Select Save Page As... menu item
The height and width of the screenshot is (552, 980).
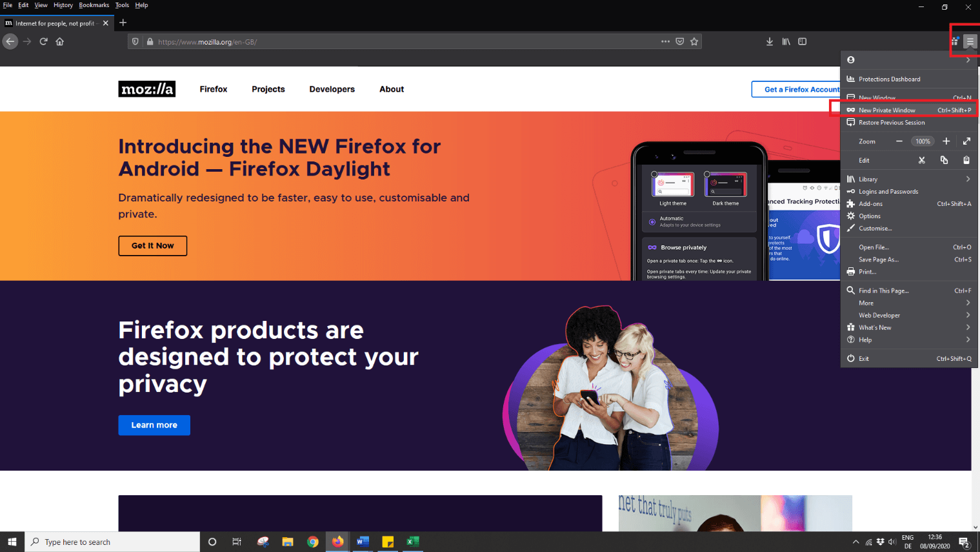click(x=909, y=260)
